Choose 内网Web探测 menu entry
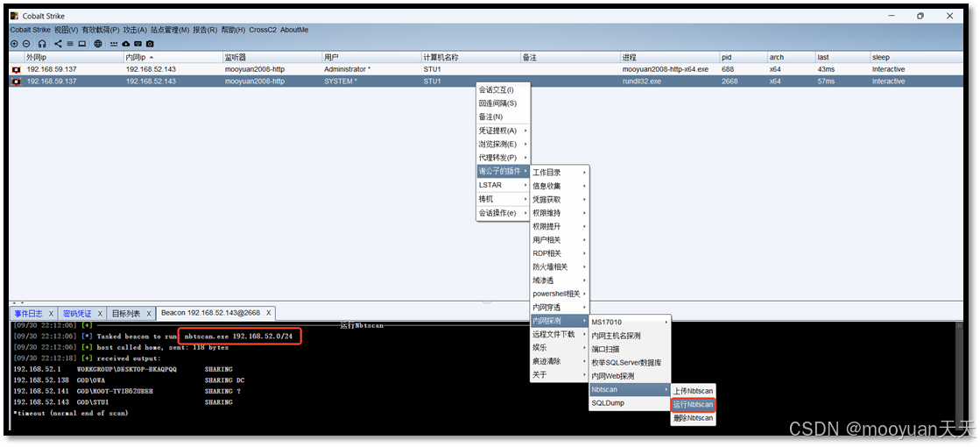This screenshot has width=980, height=447. coord(630,376)
